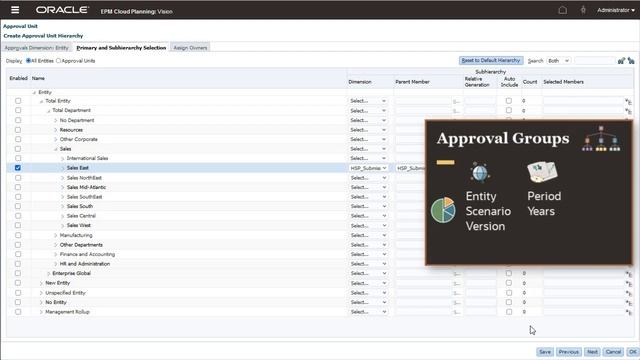This screenshot has height=360, width=640.
Task: Select Primary and Subhierarchy Selection tab
Action: [121, 48]
